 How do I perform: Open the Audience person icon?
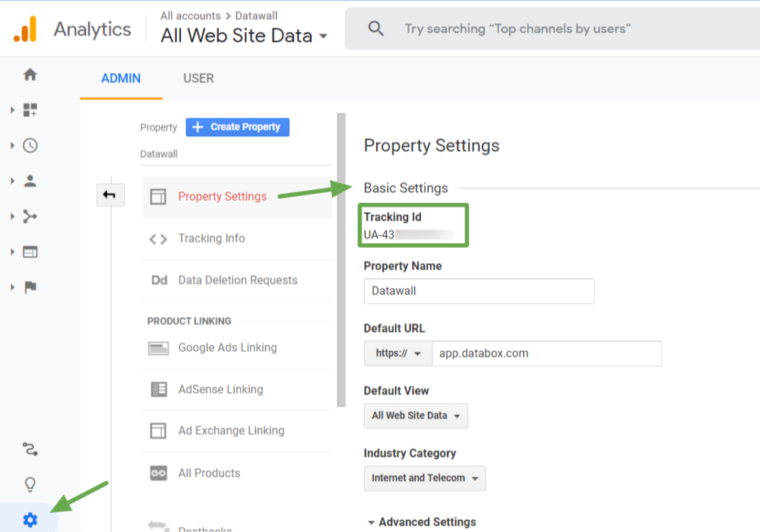[x=30, y=181]
